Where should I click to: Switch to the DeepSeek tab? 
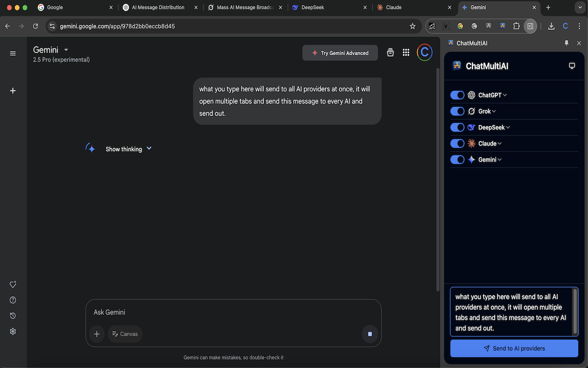click(x=330, y=7)
